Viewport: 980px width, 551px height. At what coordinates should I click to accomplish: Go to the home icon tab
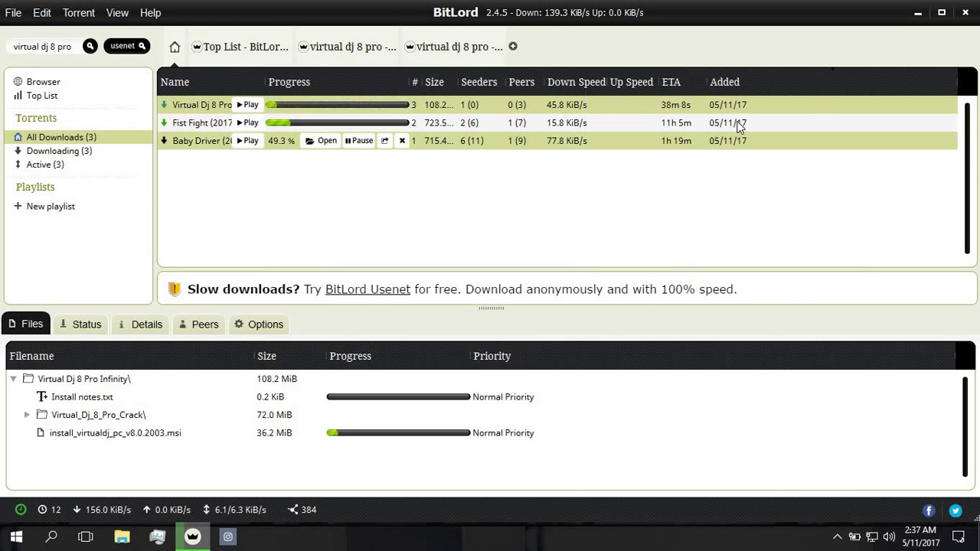175,47
